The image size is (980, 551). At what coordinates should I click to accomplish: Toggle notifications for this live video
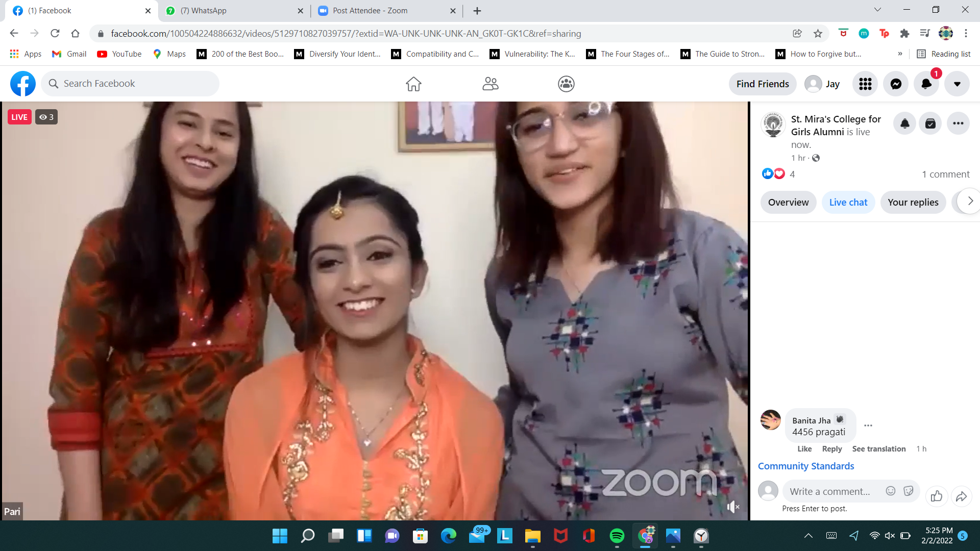[904, 123]
